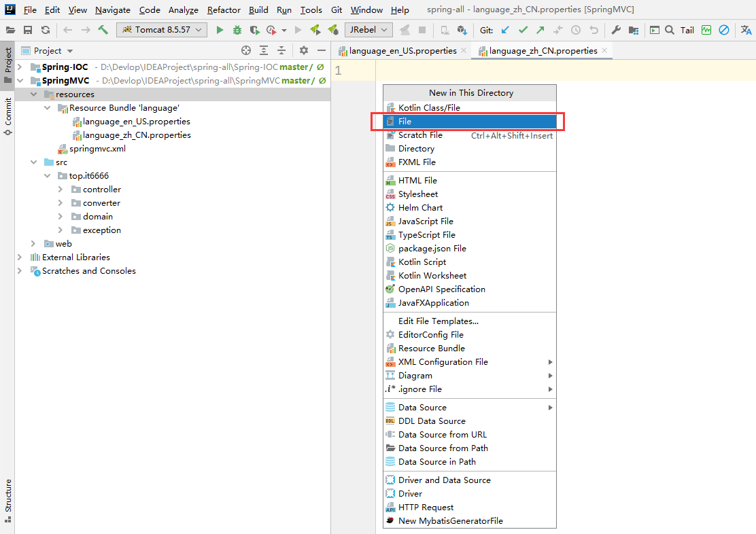Screen dimensions: 756x534
Task: Click the Collapse All icon in the Project panel
Action: (x=281, y=50)
